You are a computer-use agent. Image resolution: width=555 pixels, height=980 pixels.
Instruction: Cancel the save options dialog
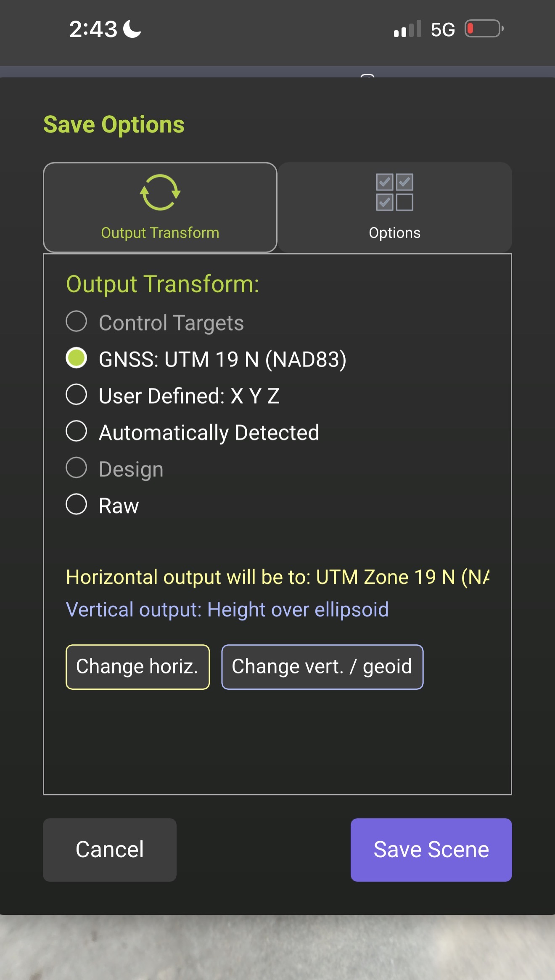110,850
